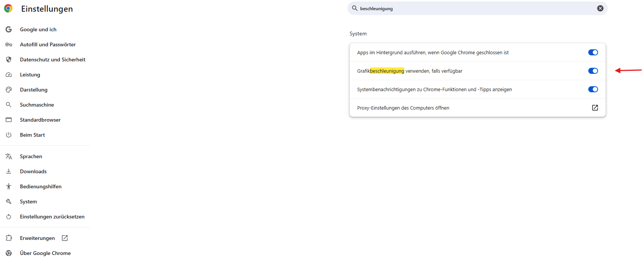Click the Chrome icon for Über Google Chrome
This screenshot has width=644, height=261.
coord(9,253)
